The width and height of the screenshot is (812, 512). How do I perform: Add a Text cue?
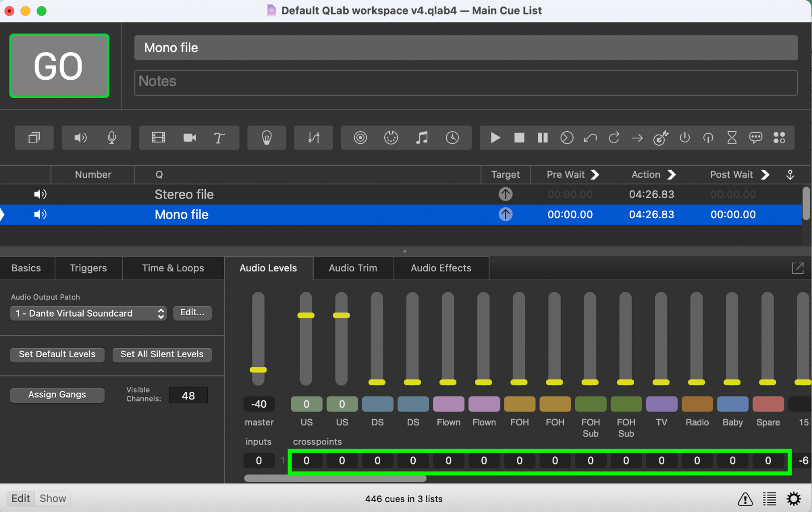pos(219,138)
